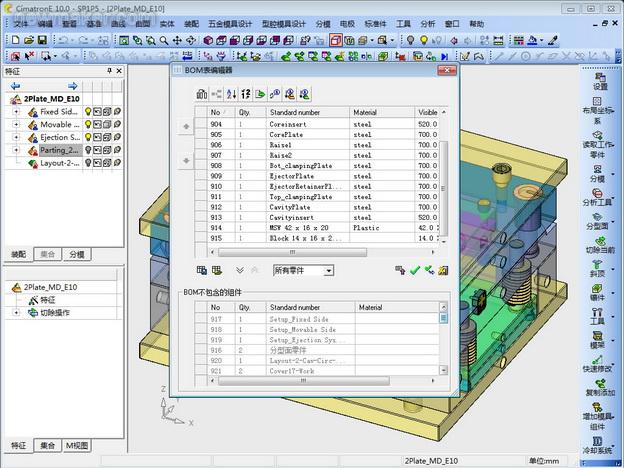Click the top BOM table vertical scrollbar
The height and width of the screenshot is (468, 624).
tap(443, 188)
